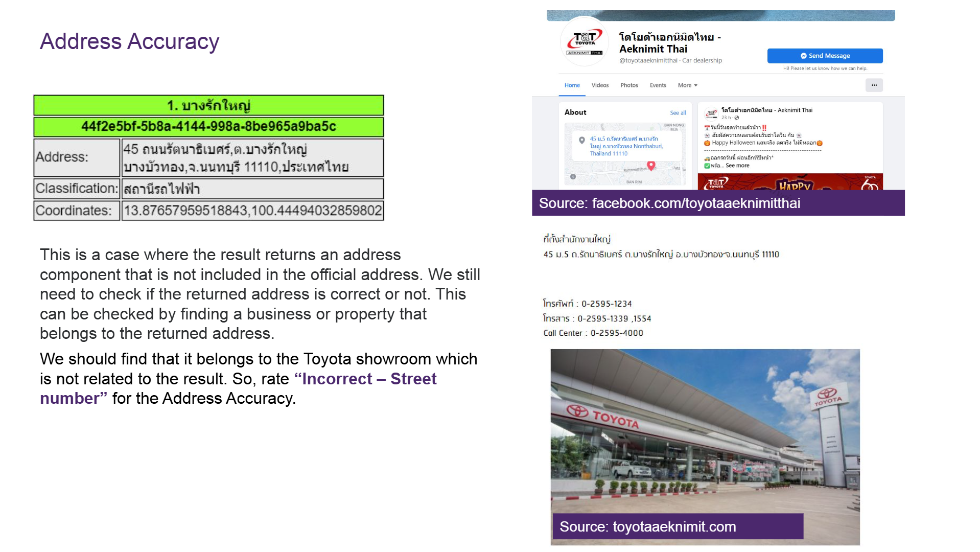This screenshot has height=552, width=980.
Task: Open the Happy Halloween post image
Action: pyautogui.click(x=790, y=182)
